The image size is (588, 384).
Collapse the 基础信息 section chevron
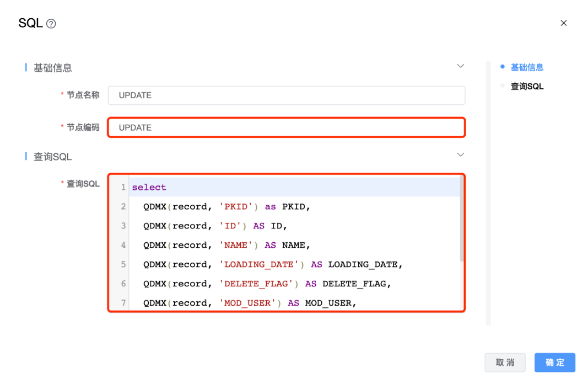pos(461,66)
